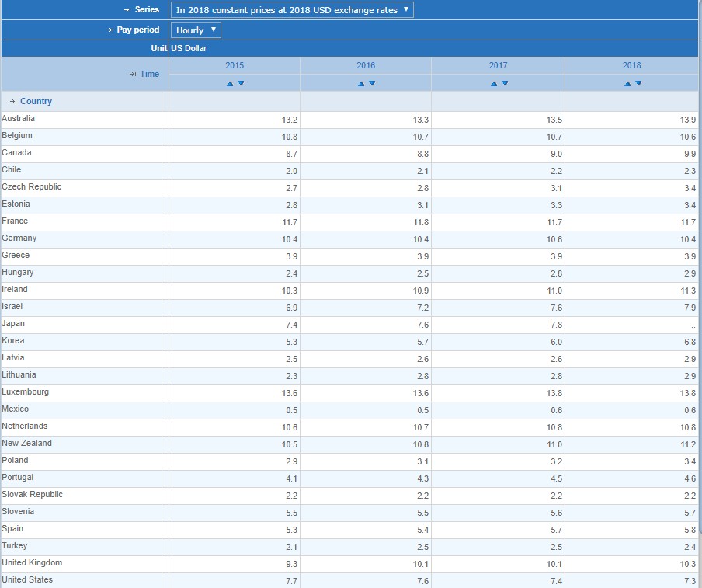The height and width of the screenshot is (588, 702).
Task: Click the Series dimension label
Action: click(147, 10)
